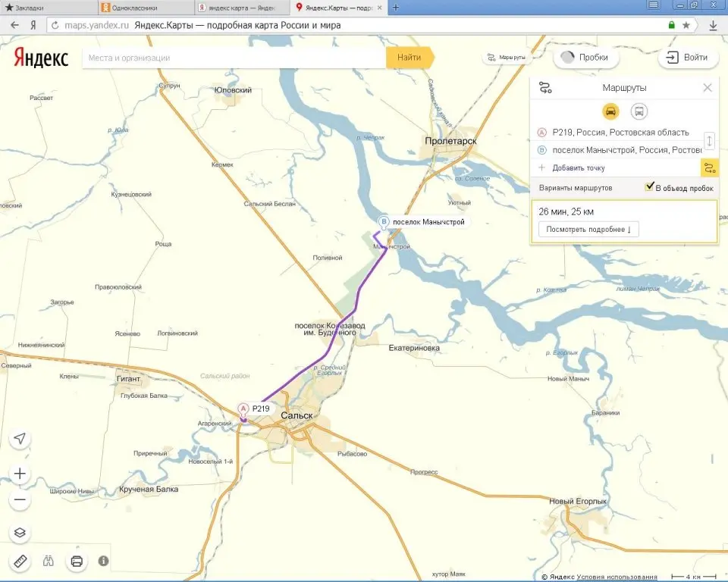
Task: Print the map with the printer icon
Action: click(77, 561)
